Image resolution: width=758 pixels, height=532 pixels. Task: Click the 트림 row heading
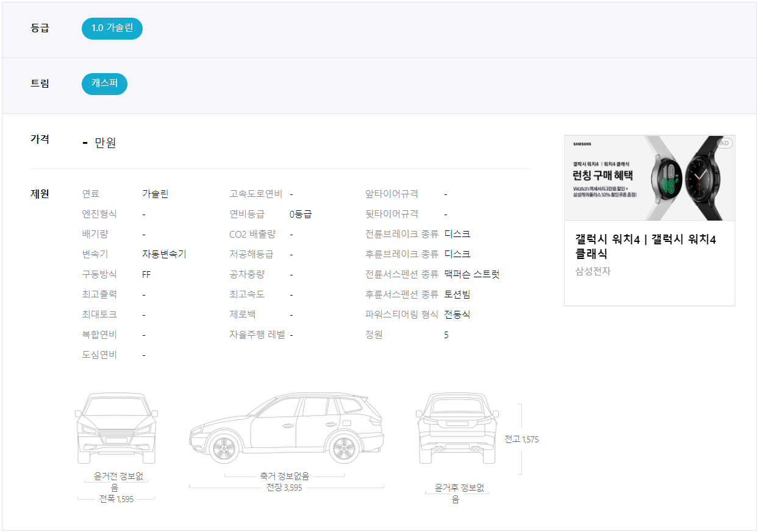[40, 83]
